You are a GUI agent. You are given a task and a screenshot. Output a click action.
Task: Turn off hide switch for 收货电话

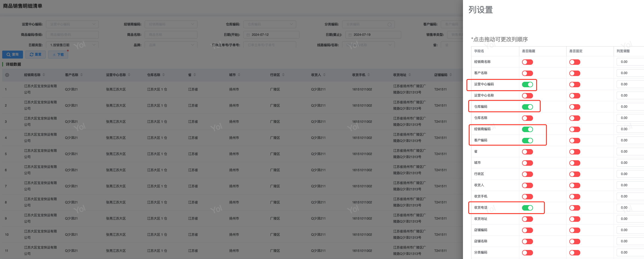coord(528,208)
